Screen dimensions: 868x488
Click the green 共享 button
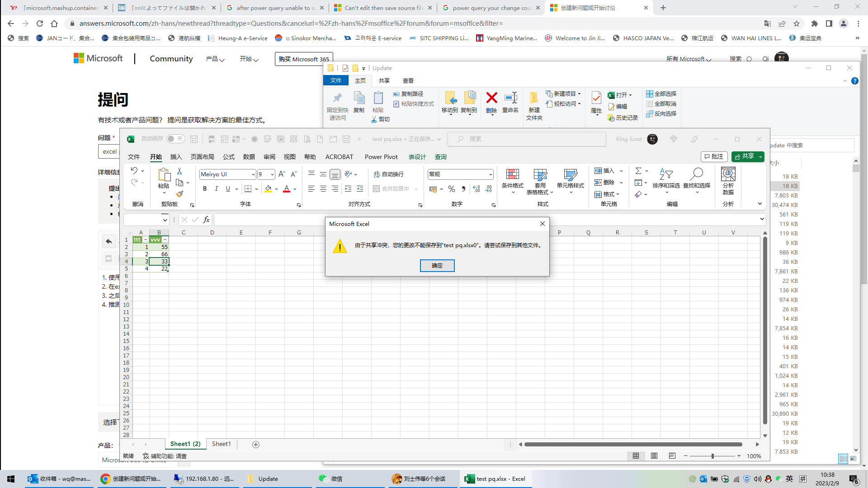[x=747, y=157]
